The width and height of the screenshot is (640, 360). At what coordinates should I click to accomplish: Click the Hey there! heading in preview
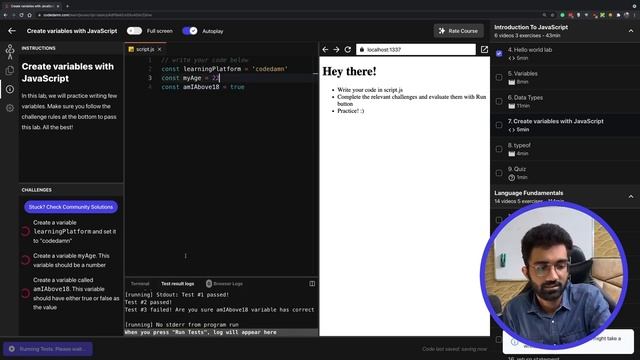[x=349, y=71]
